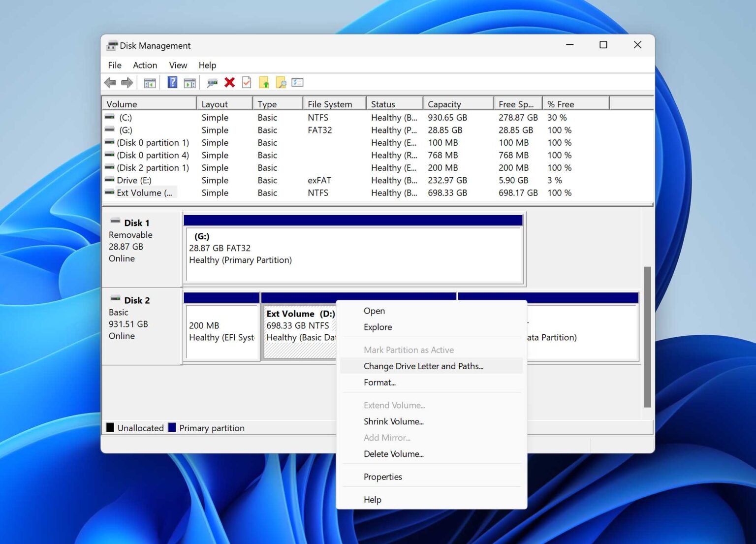Click the FAT32 file system cell

[320, 130]
